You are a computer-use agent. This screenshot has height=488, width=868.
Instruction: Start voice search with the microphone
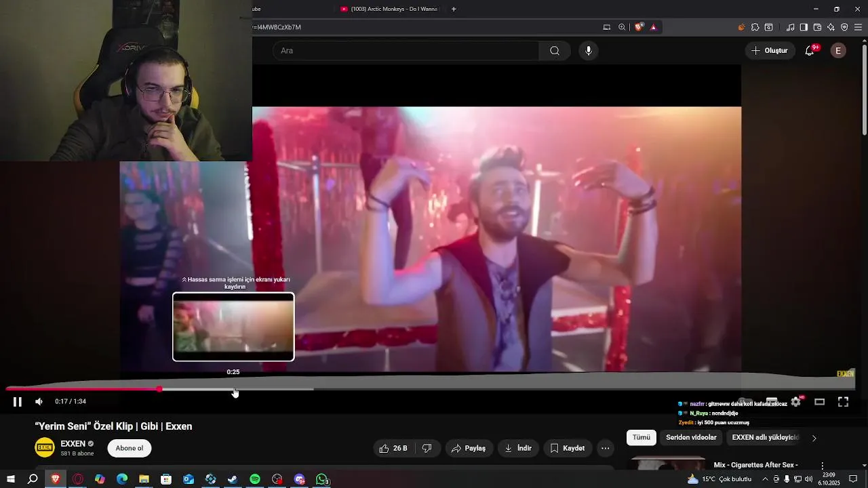coord(589,51)
